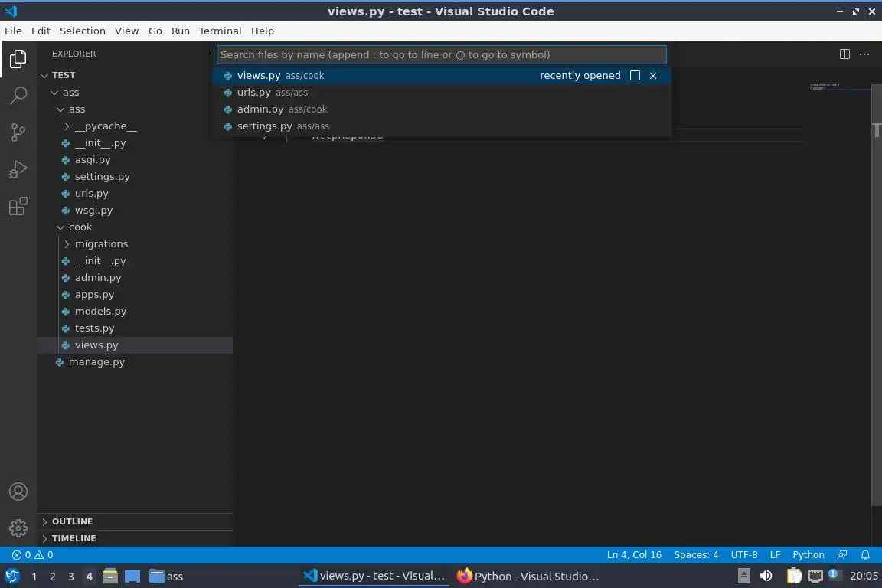882x588 pixels.
Task: Open the Terminal menu
Action: pos(220,31)
